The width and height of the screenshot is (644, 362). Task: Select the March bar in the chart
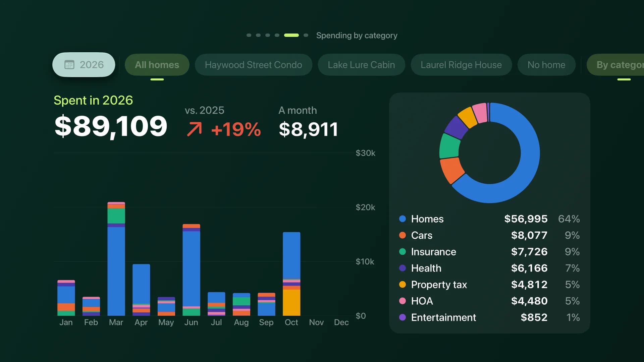point(116,259)
